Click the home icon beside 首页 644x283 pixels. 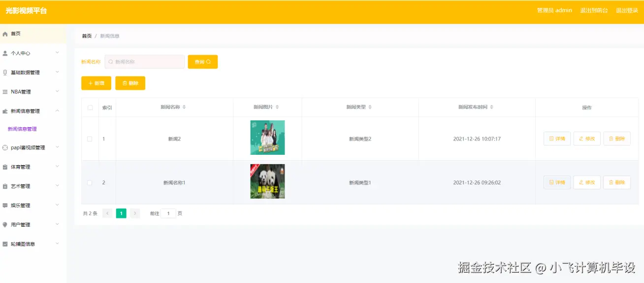coord(5,34)
